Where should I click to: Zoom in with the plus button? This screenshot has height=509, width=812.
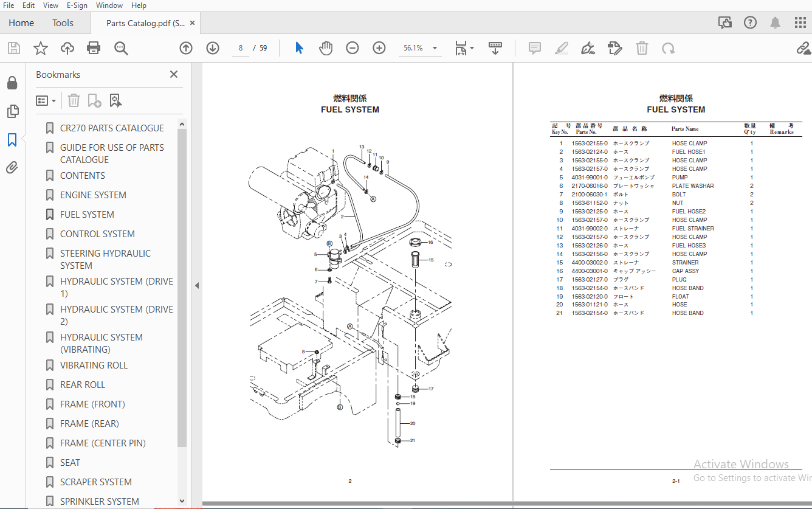(379, 48)
